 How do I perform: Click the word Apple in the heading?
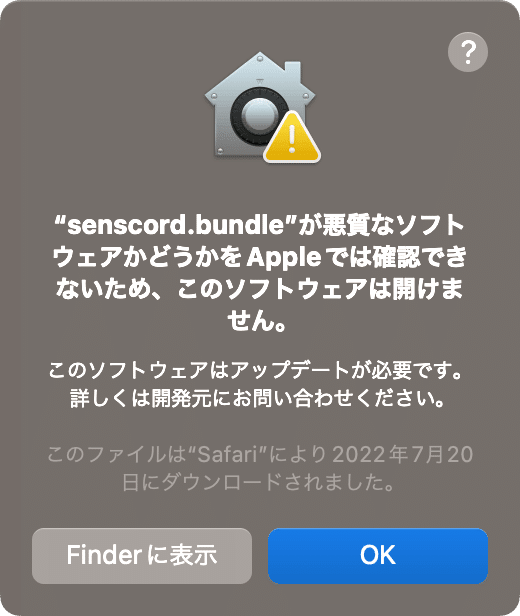click(284, 258)
